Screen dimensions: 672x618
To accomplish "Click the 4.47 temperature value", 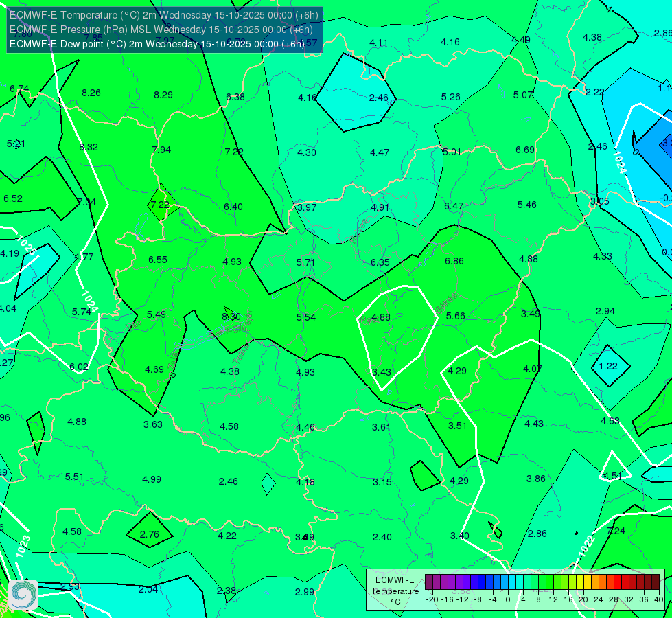I will pyautogui.click(x=380, y=152).
